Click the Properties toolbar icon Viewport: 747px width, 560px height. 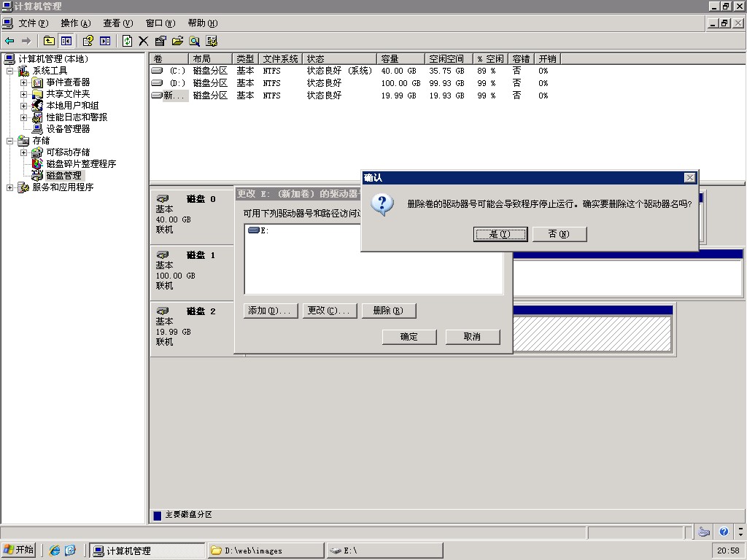[160, 41]
